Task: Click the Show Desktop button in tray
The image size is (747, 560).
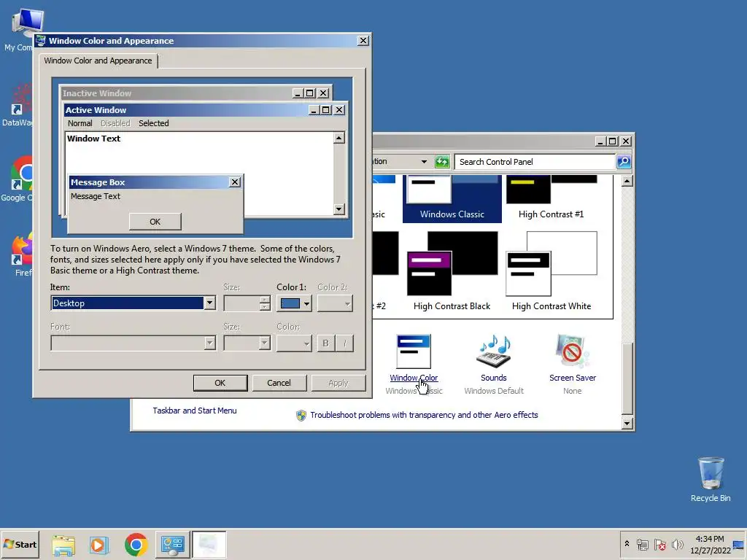Action: coord(739,544)
